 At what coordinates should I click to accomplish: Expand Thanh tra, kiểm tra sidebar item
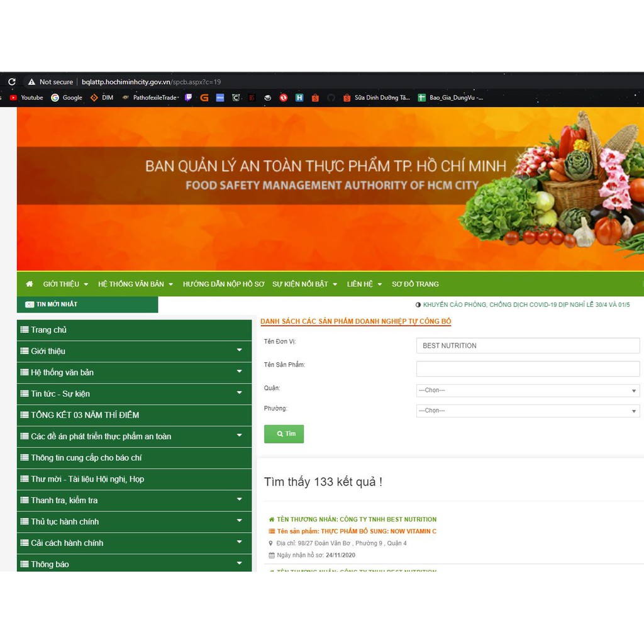(239, 499)
